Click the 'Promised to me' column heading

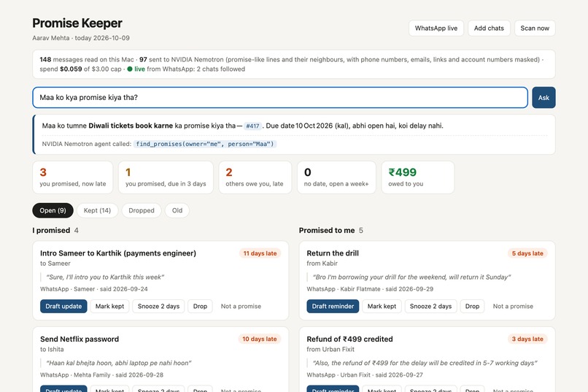327,231
